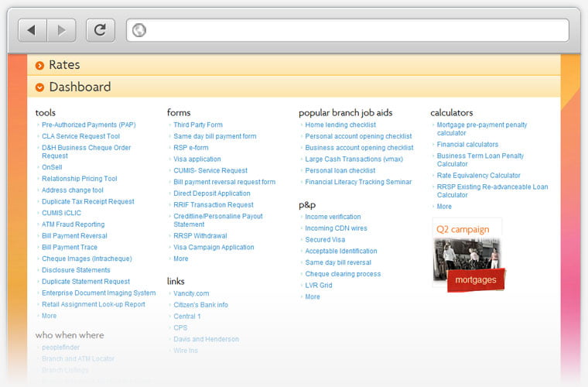Open Creditline/Personaline Payout Statement
Image resolution: width=588 pixels, height=387 pixels.
point(218,220)
